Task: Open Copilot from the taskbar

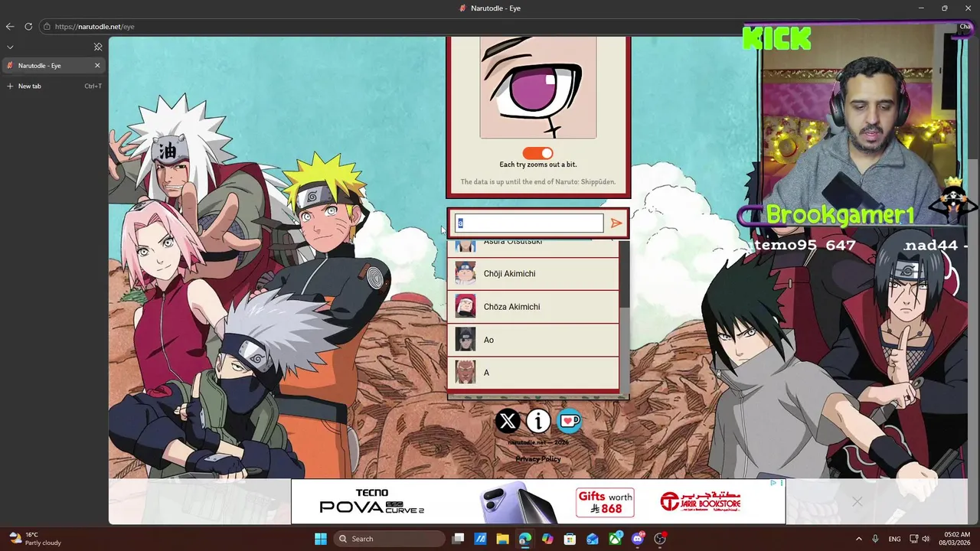Action: 547,539
